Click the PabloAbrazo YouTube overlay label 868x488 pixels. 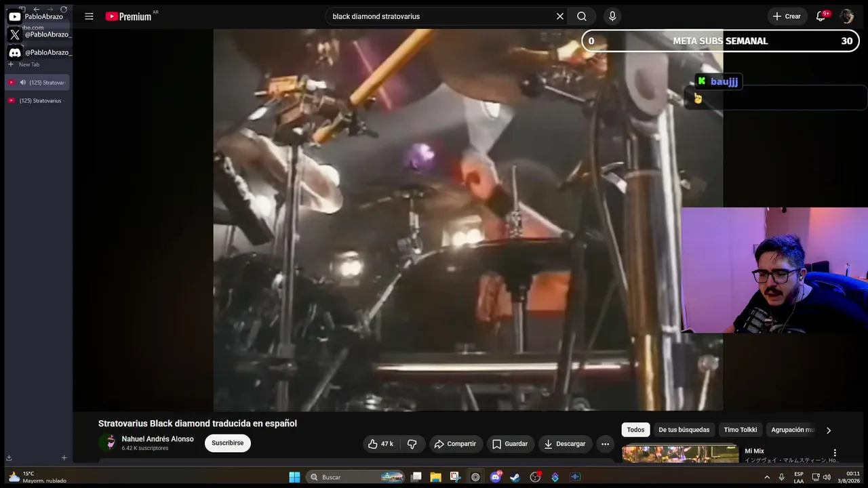tap(43, 16)
